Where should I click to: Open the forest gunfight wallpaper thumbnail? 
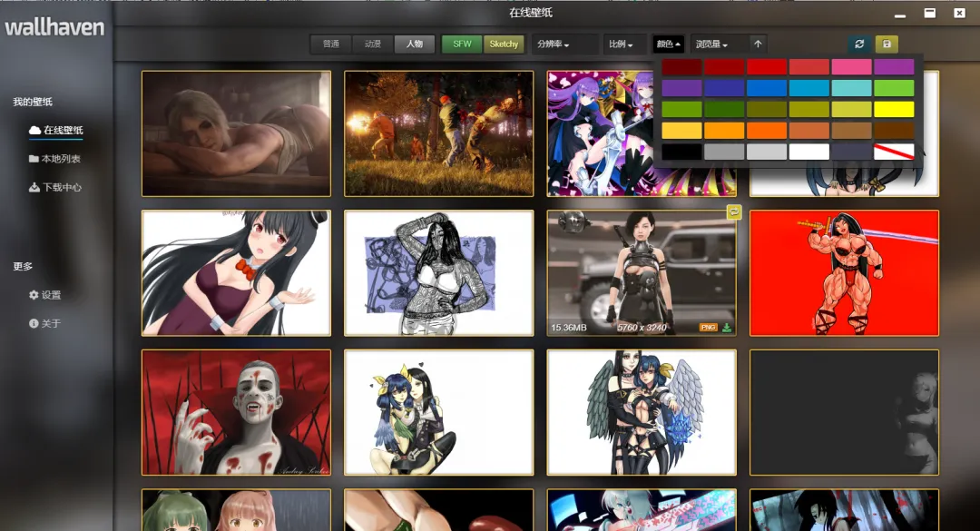tap(439, 133)
